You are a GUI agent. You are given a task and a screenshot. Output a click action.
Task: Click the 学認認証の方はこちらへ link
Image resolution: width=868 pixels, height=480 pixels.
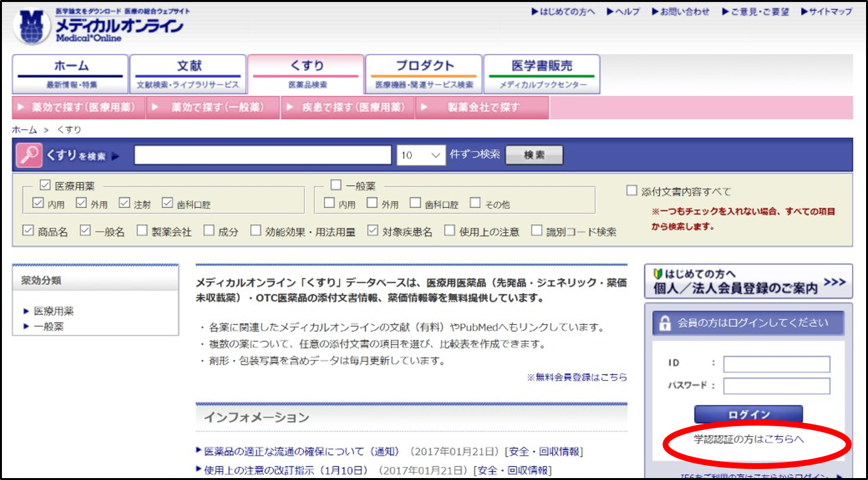(x=749, y=440)
